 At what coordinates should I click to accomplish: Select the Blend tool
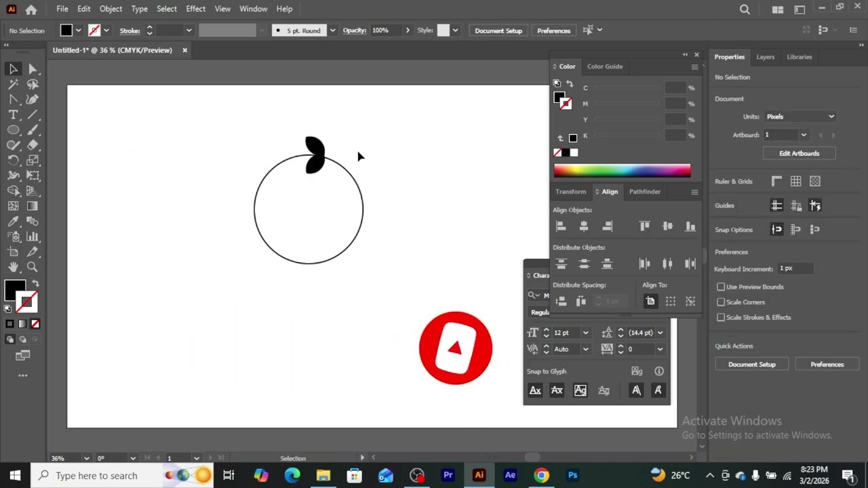click(33, 222)
